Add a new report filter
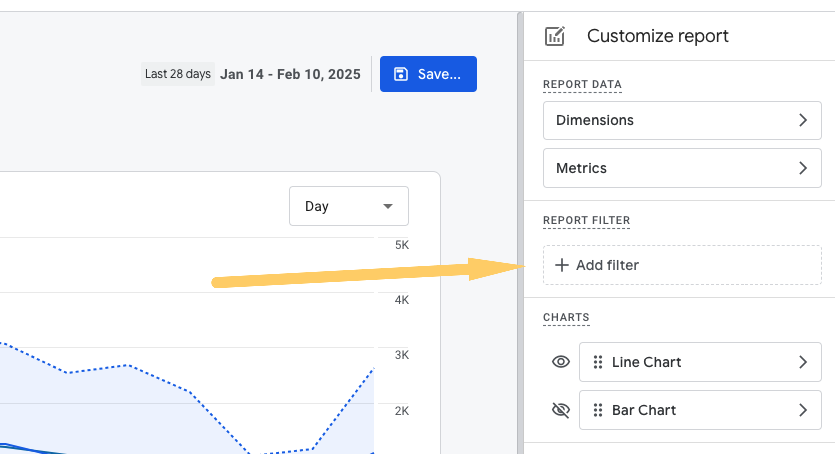835x454 pixels. pyautogui.click(x=681, y=265)
